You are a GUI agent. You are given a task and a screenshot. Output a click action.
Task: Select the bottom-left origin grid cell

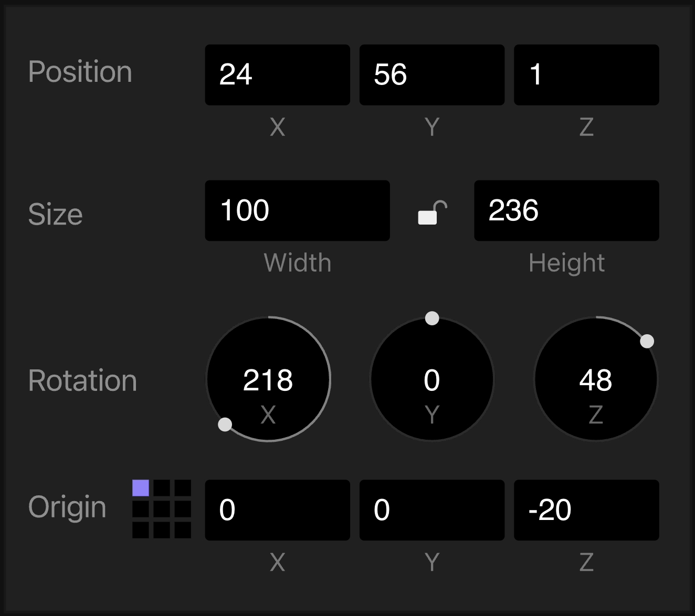pyautogui.click(x=141, y=530)
